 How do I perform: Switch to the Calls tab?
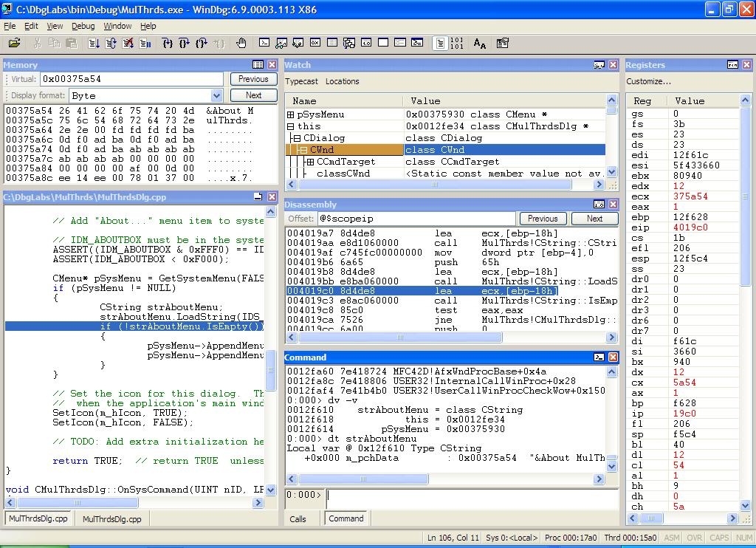(x=298, y=519)
